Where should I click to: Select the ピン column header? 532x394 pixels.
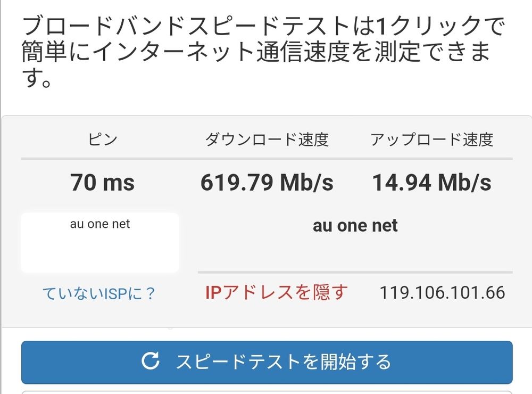coord(103,140)
